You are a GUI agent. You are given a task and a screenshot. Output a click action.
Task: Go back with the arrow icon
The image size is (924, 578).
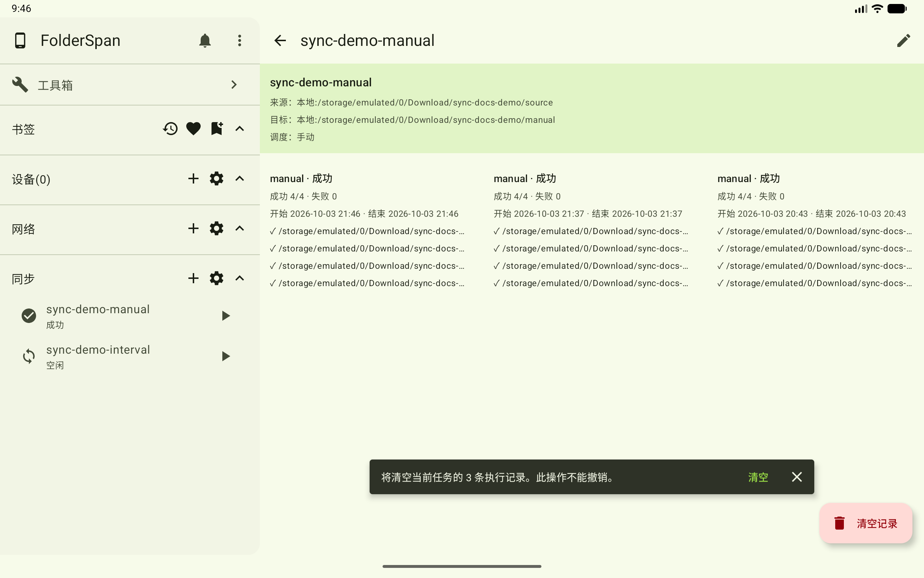(x=280, y=40)
